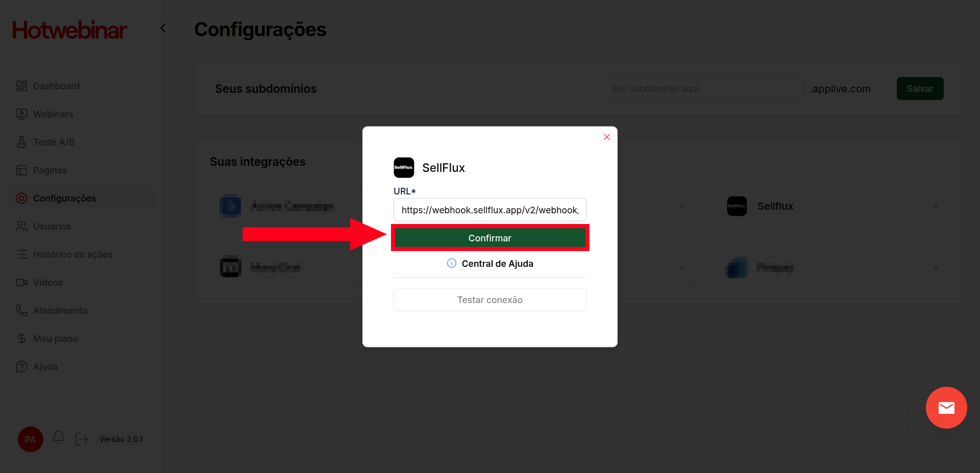Click the Meu plano dollar icon
The image size is (980, 473).
(x=21, y=338)
